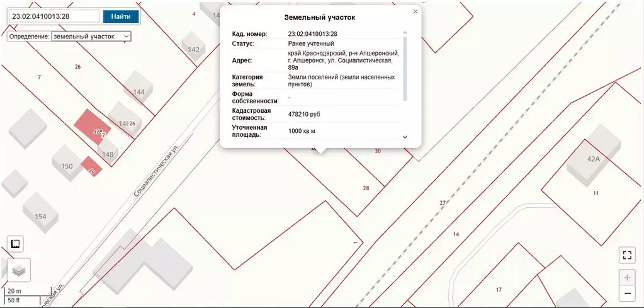Select building 144 on the map
The width and height of the screenshot is (644, 308).
[138, 88]
